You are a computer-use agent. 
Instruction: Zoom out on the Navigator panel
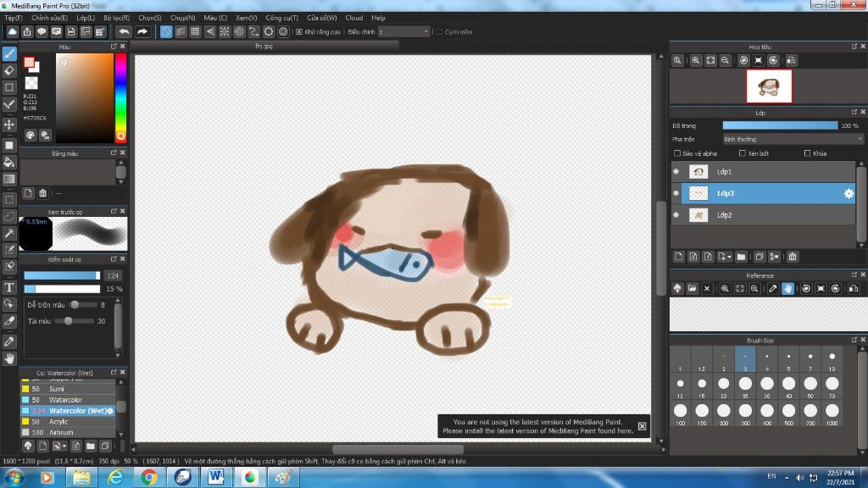[x=725, y=60]
